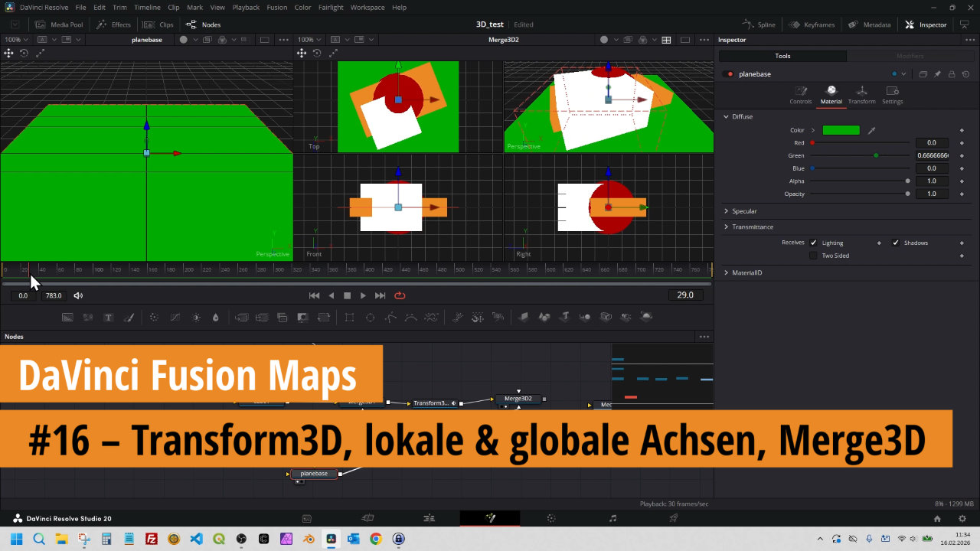Click the Background tool in toolbar

pyautogui.click(x=67, y=318)
